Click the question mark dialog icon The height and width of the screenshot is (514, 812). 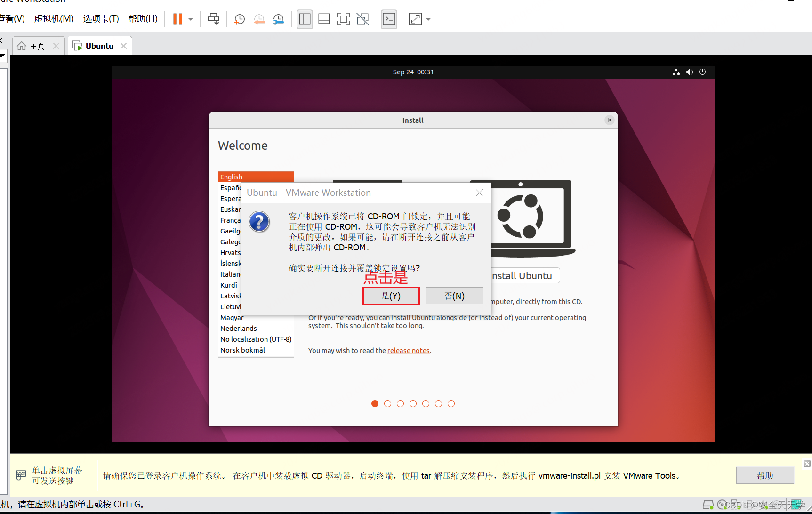point(259,222)
